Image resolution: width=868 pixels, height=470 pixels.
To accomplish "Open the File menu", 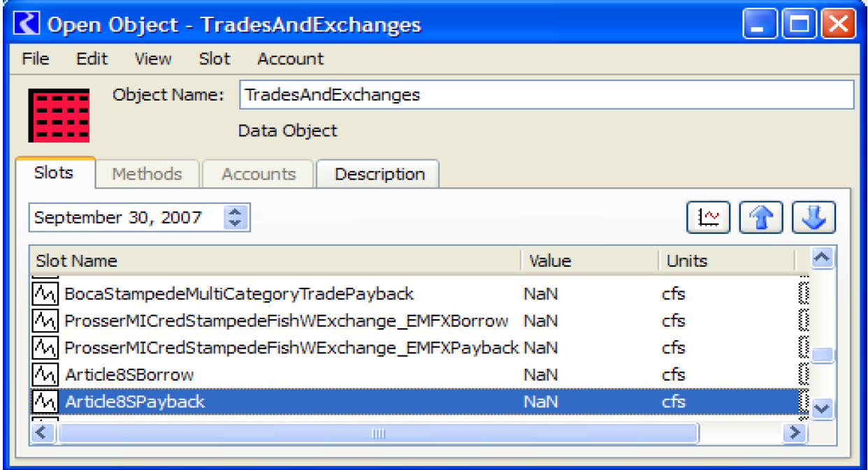I will [35, 59].
